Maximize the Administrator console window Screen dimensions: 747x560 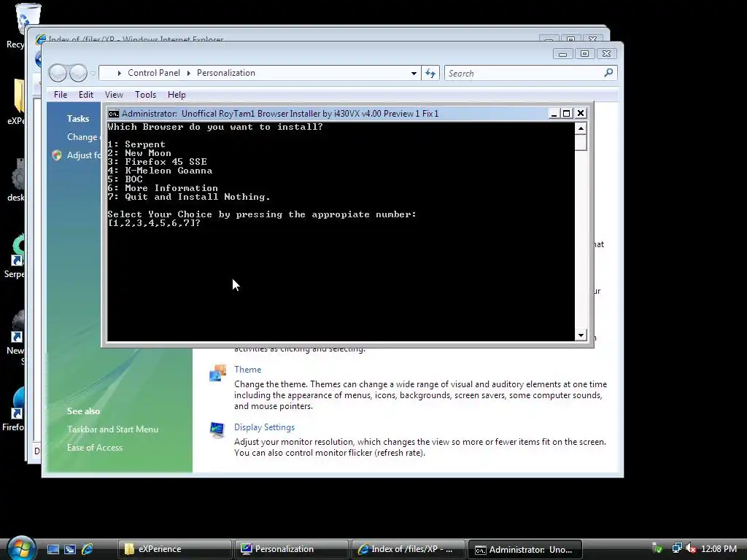coord(566,113)
